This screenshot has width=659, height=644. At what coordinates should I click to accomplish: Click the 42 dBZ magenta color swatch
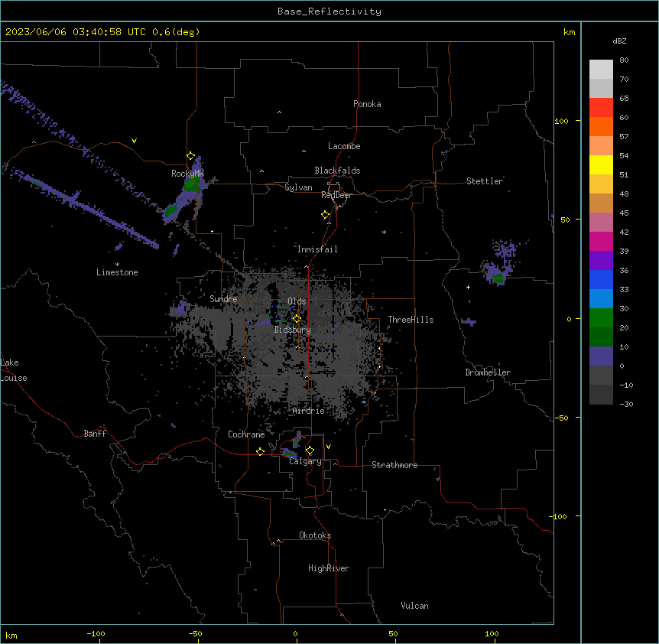tap(601, 241)
